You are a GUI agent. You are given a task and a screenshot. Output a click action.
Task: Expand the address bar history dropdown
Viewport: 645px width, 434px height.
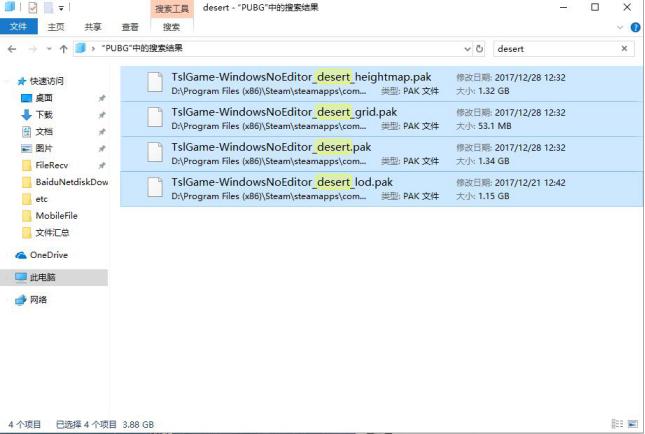(x=467, y=49)
